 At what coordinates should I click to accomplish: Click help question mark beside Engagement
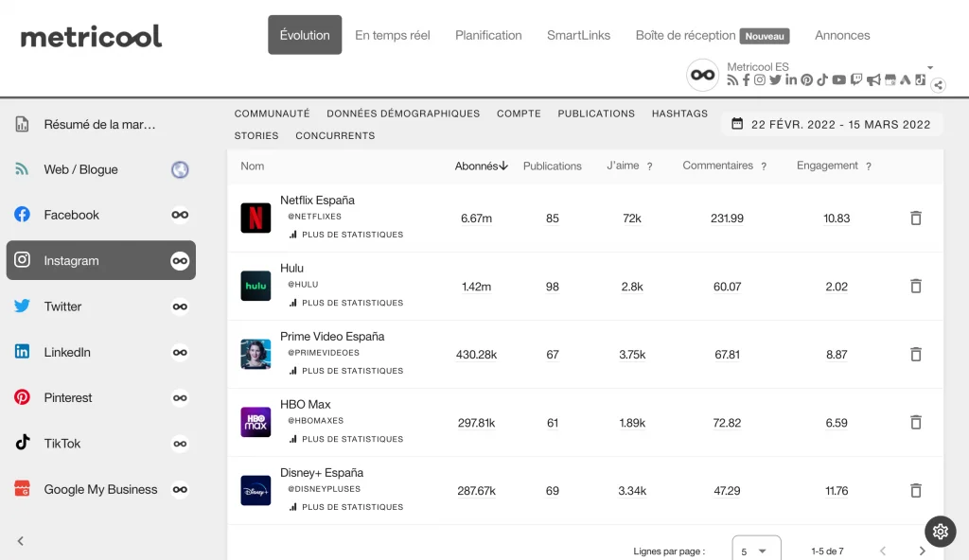pos(869,166)
